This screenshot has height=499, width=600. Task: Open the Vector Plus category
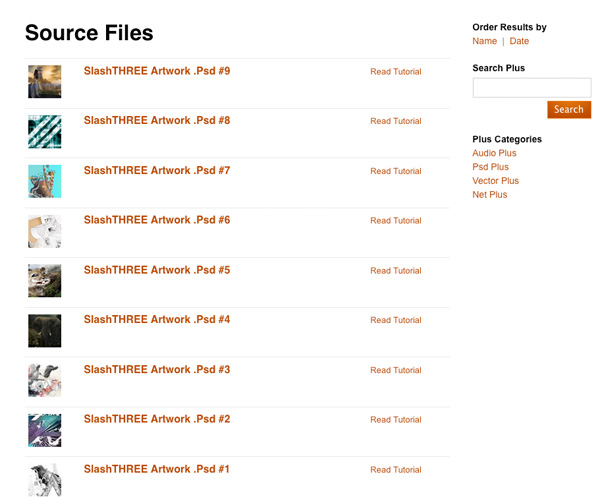[496, 181]
